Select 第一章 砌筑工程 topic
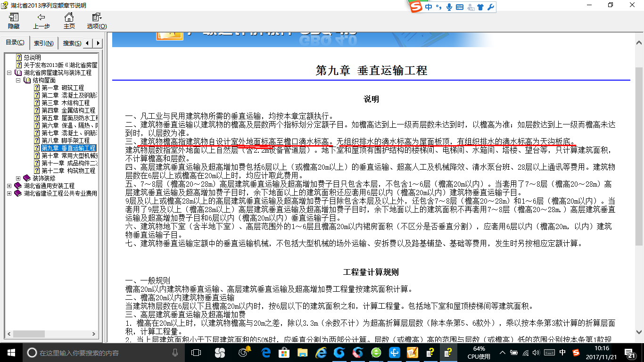Viewport: 644px width, 362px height. click(x=63, y=88)
